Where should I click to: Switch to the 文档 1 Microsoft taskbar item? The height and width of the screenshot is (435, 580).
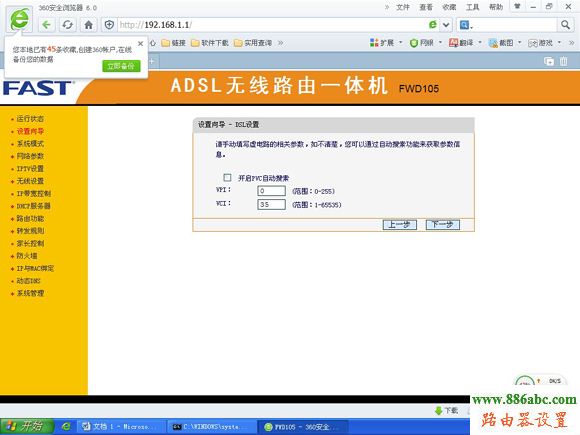(x=121, y=427)
